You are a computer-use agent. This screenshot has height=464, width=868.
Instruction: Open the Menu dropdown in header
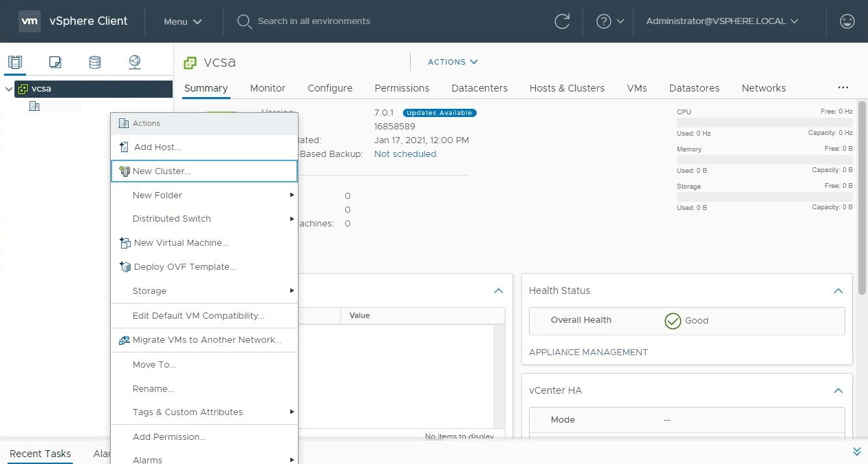[182, 21]
